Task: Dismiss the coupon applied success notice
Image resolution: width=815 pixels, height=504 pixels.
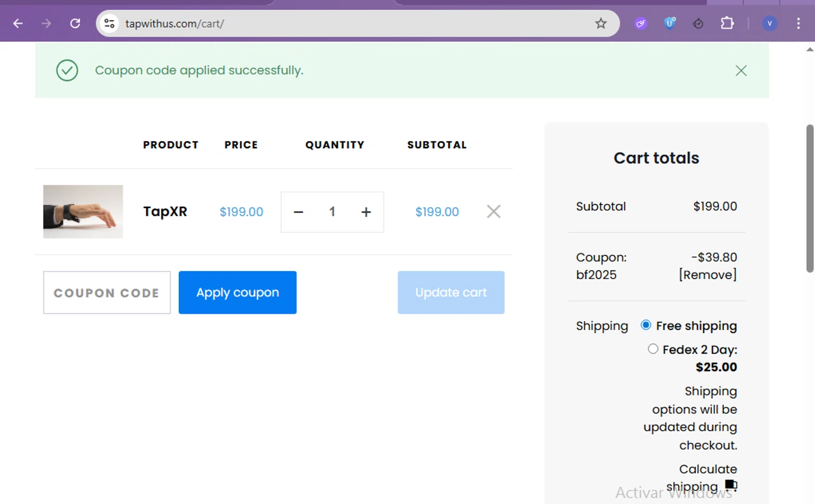Action: coord(741,71)
